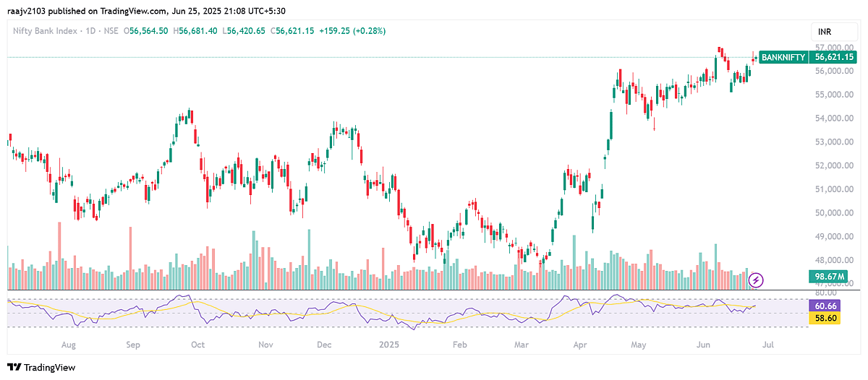Click the Oct label on time axis
Image resolution: width=868 pixels, height=380 pixels.
point(197,345)
